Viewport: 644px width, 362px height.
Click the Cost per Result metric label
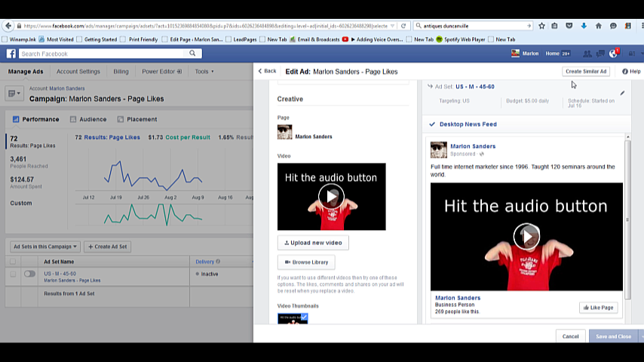(188, 137)
